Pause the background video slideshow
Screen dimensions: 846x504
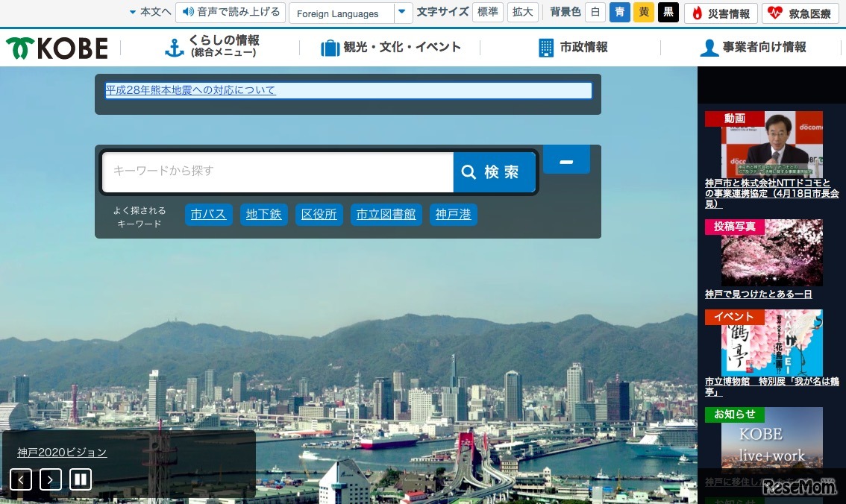click(80, 479)
